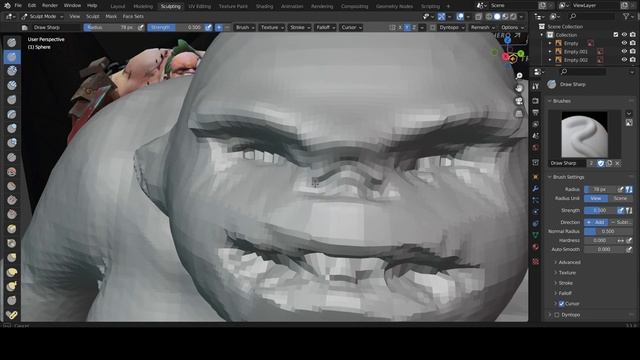Viewport: 640px width, 360px height.
Task: Open Material properties tab icon
Action: click(536, 247)
